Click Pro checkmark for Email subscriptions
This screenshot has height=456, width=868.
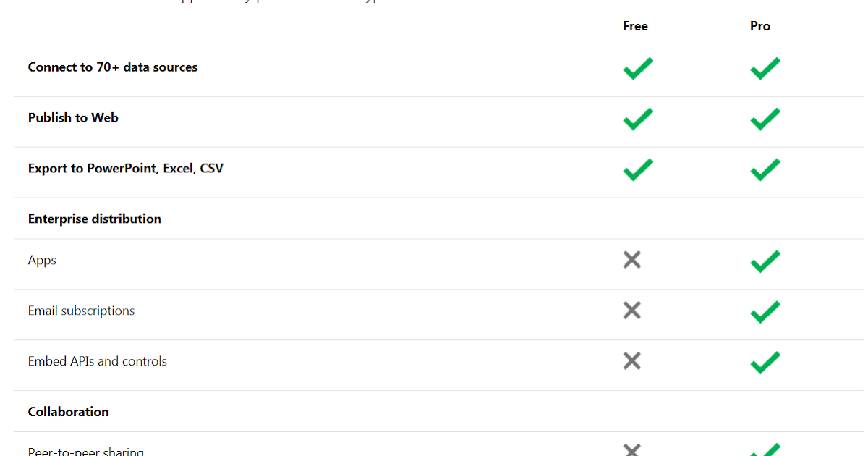coord(765,312)
